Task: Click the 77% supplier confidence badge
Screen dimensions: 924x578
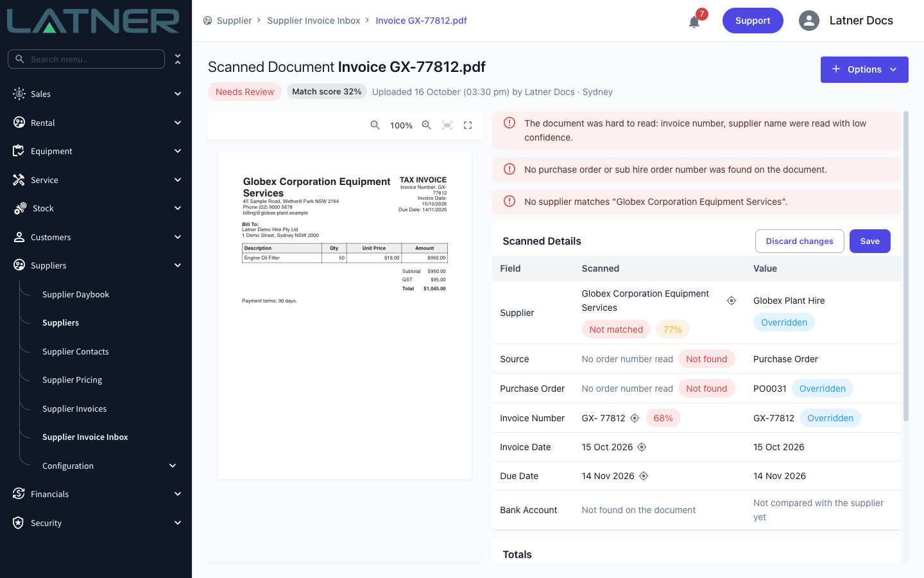Action: pyautogui.click(x=672, y=329)
